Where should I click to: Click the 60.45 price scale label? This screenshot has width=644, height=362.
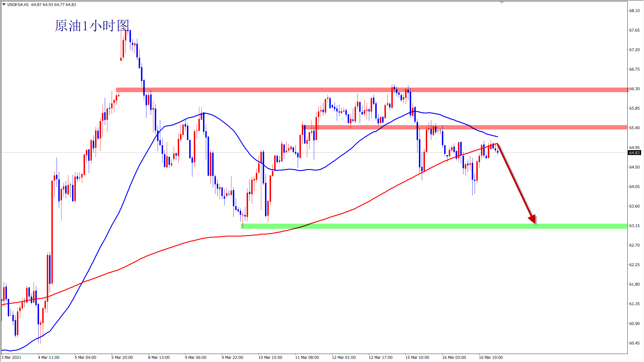(x=634, y=343)
